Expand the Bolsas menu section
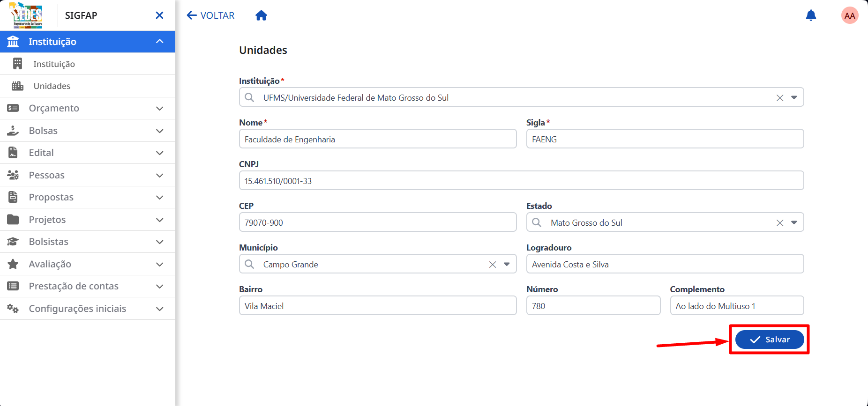The image size is (868, 406). (88, 131)
